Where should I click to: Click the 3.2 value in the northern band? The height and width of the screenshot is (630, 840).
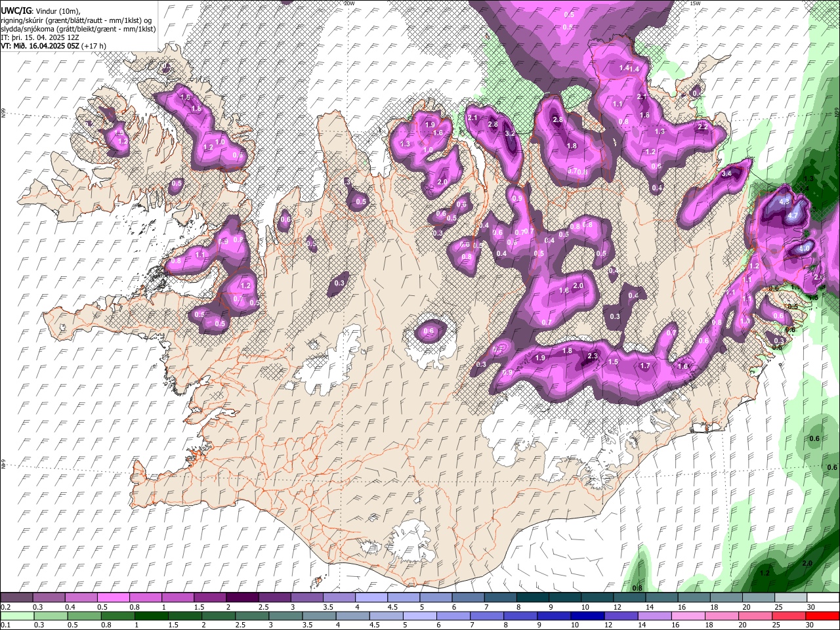pos(510,133)
